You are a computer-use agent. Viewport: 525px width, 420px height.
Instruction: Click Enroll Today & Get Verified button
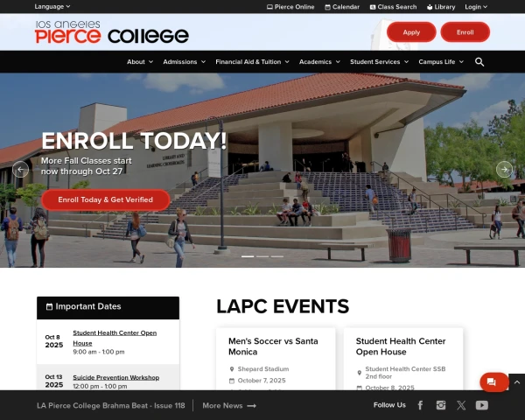click(x=106, y=200)
